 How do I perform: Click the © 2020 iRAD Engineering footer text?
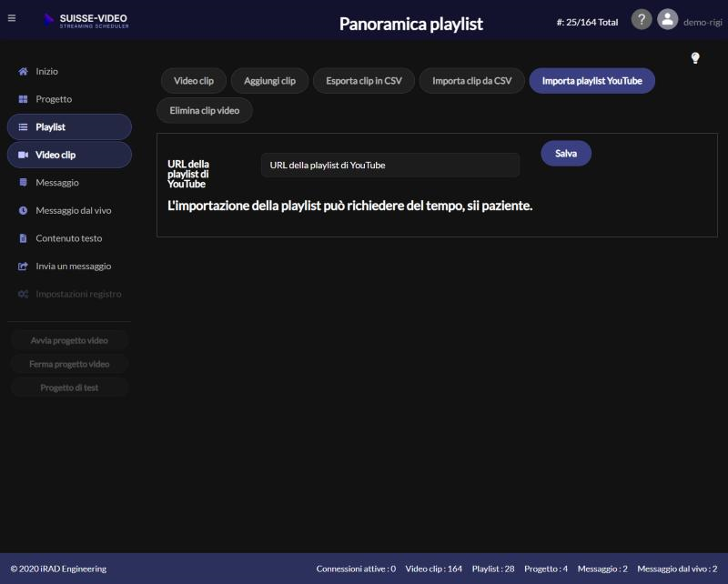[58, 569]
